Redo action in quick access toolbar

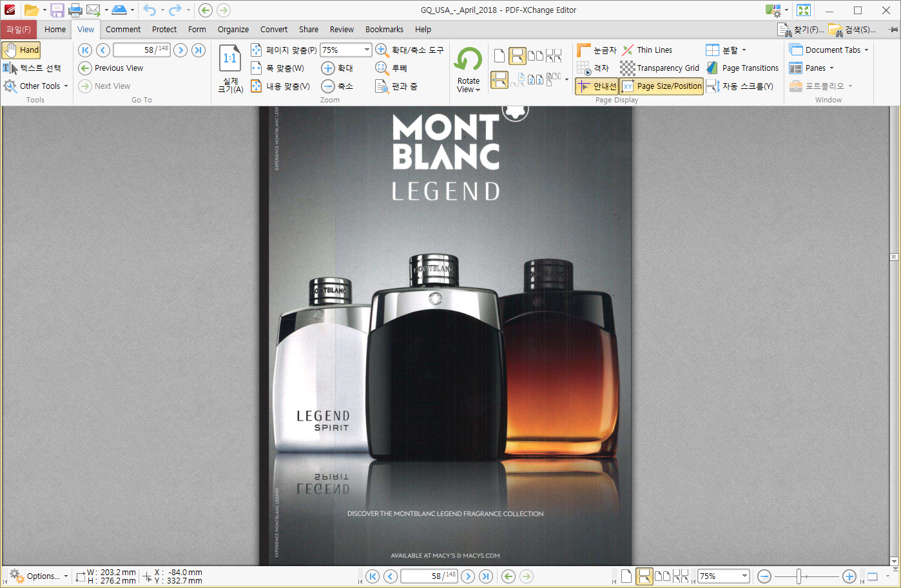click(175, 10)
